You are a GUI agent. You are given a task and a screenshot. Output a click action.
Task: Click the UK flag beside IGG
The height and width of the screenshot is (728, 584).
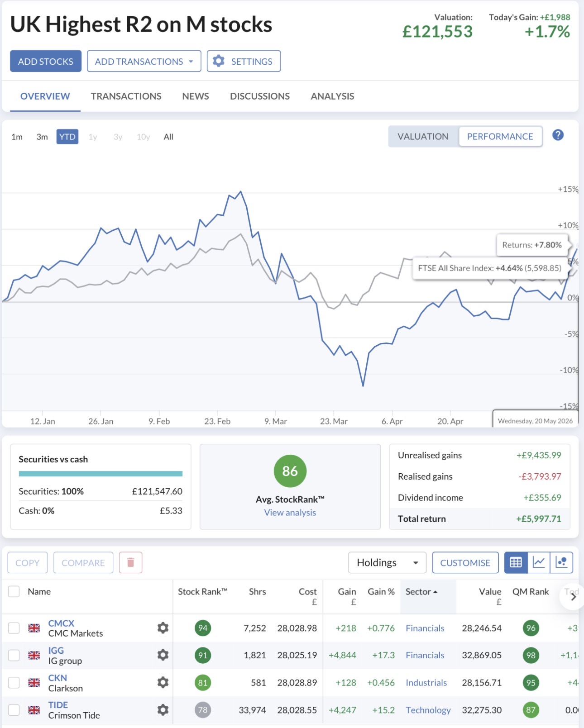34,655
